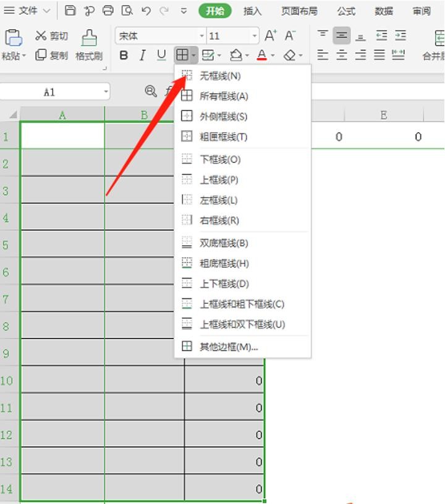Select the Format Painter (格式刷) tool

pyautogui.click(x=89, y=44)
